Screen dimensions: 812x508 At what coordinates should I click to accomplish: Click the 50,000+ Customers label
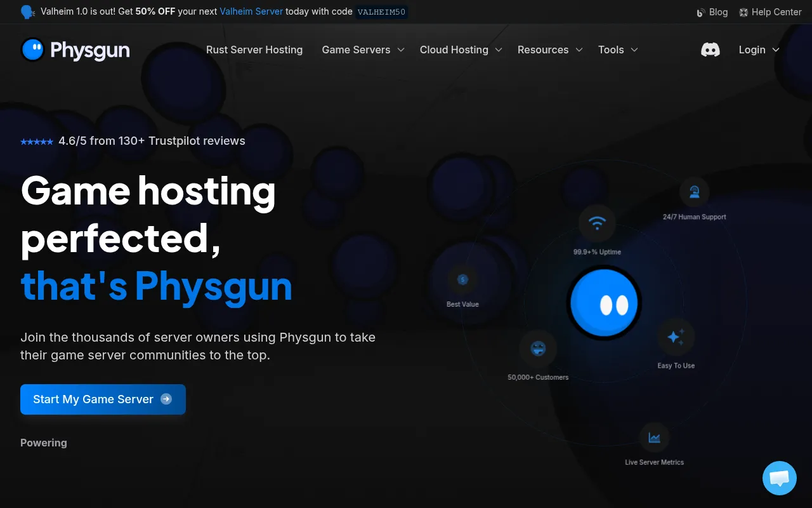click(538, 377)
